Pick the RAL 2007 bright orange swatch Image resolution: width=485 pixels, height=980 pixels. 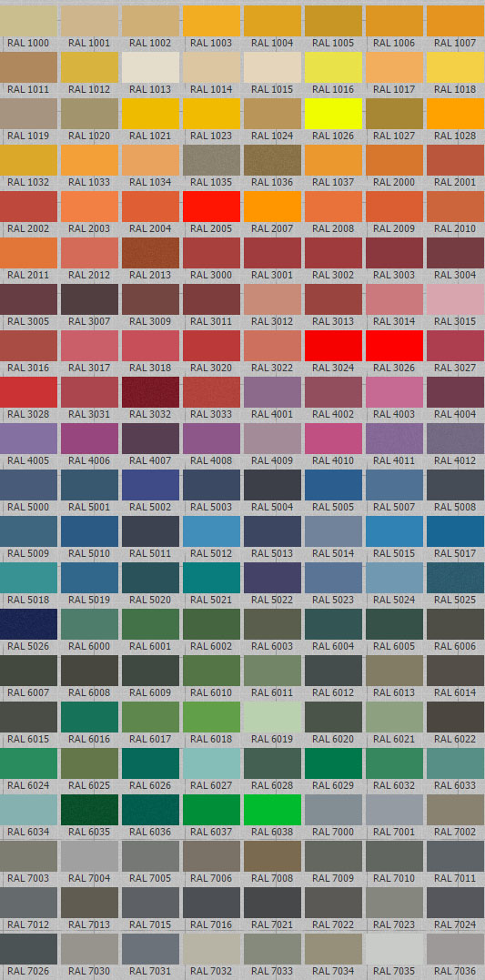pyautogui.click(x=272, y=207)
